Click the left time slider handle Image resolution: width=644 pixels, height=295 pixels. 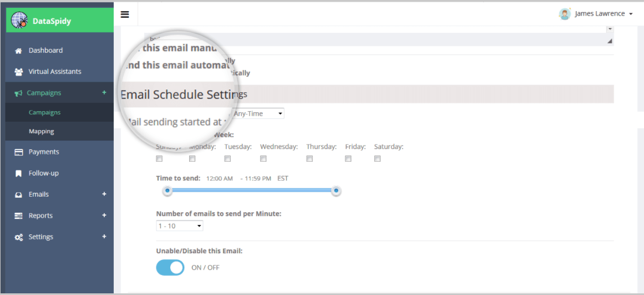[x=167, y=191]
